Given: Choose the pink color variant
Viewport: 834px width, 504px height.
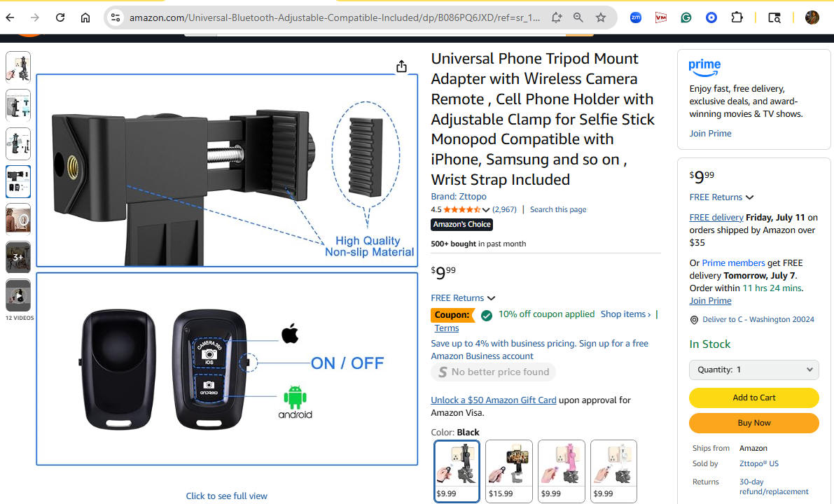Looking at the screenshot, I should (561, 471).
